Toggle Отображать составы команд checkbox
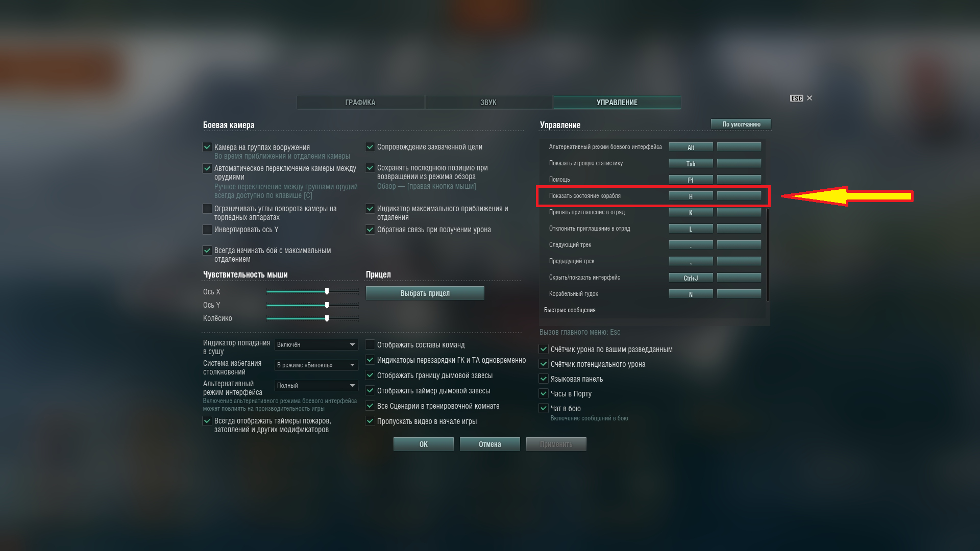This screenshot has width=980, height=551. tap(370, 345)
